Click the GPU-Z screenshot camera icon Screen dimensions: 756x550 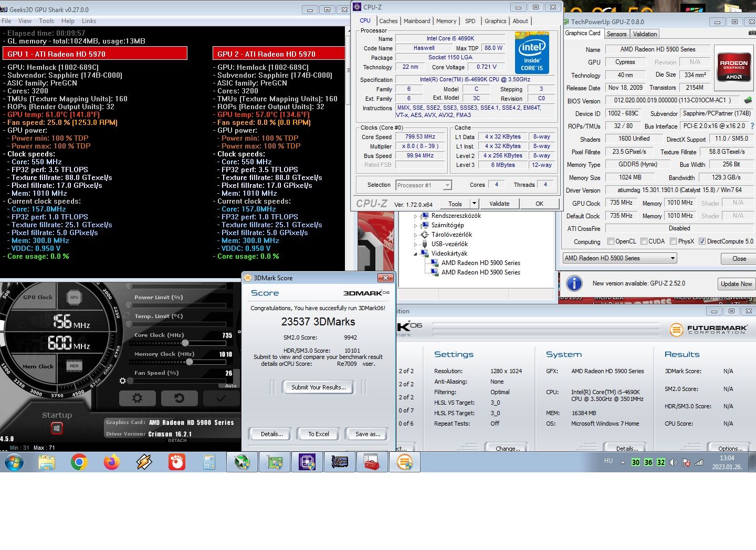(752, 33)
